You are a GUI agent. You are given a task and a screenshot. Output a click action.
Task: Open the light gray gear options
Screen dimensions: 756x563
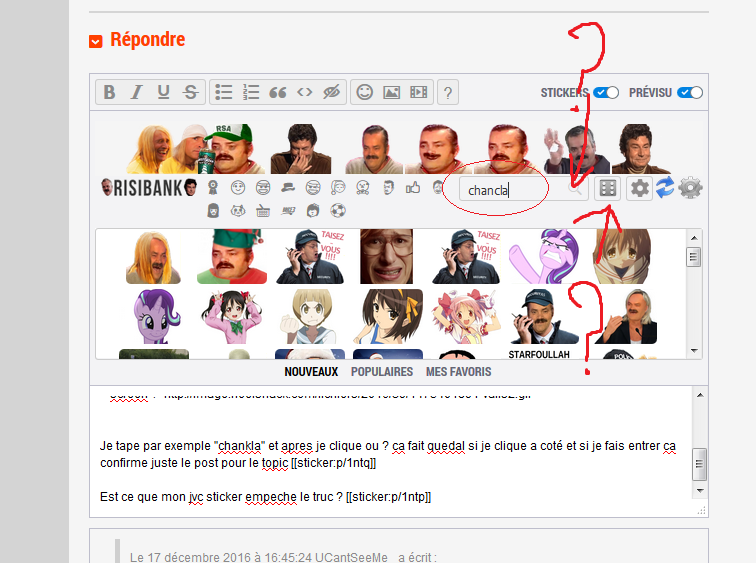690,188
